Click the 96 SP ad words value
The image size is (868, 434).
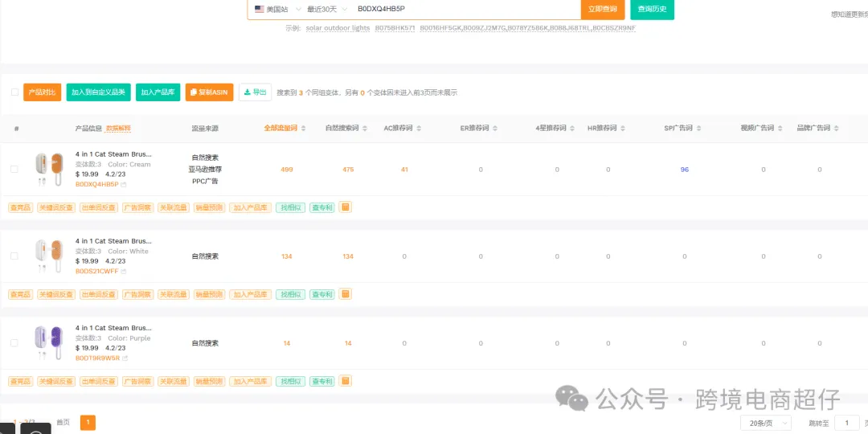click(x=685, y=170)
